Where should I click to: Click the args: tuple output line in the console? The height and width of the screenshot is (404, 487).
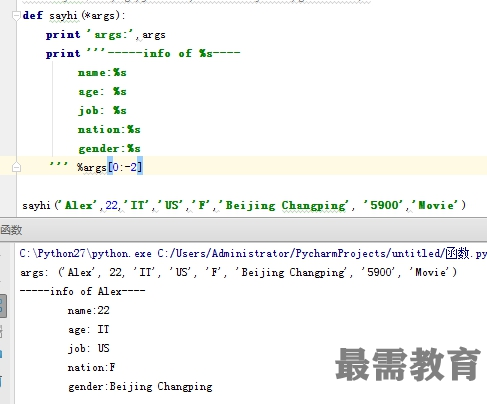238,272
